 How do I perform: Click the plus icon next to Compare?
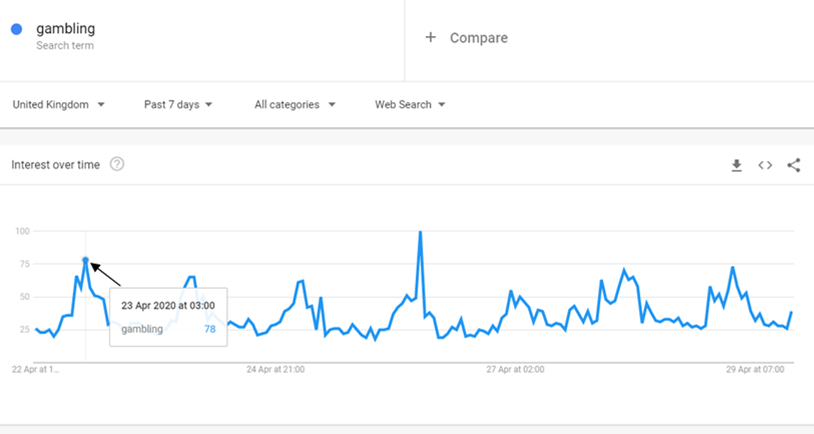tap(430, 37)
